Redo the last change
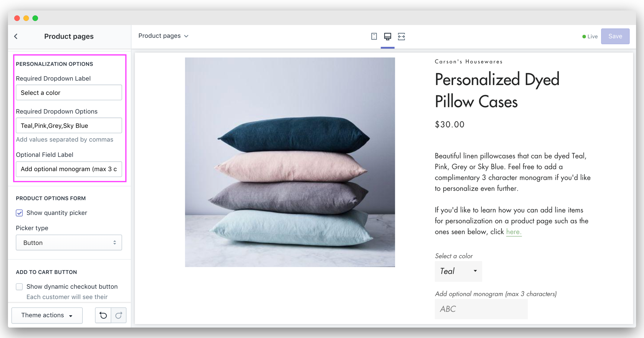 tap(118, 315)
